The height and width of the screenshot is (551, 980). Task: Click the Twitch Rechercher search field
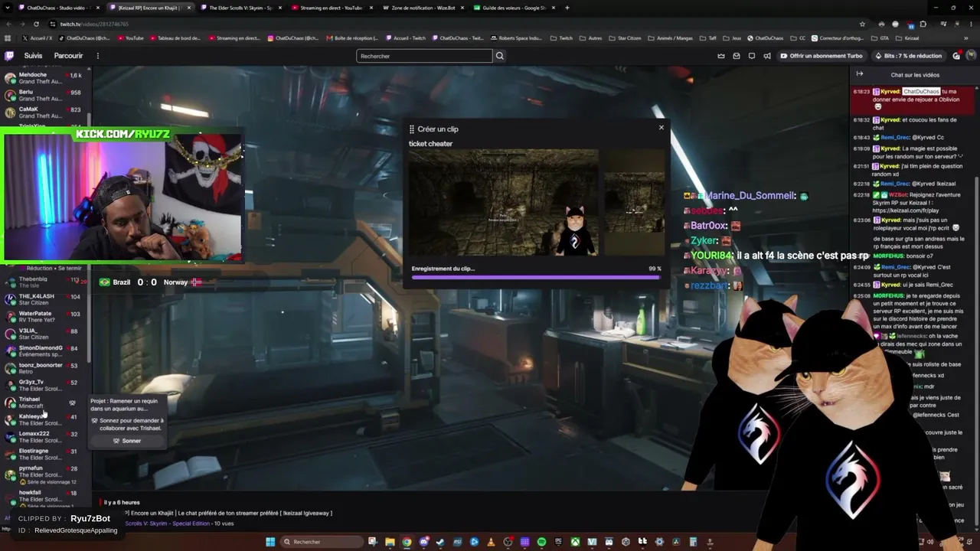424,56
